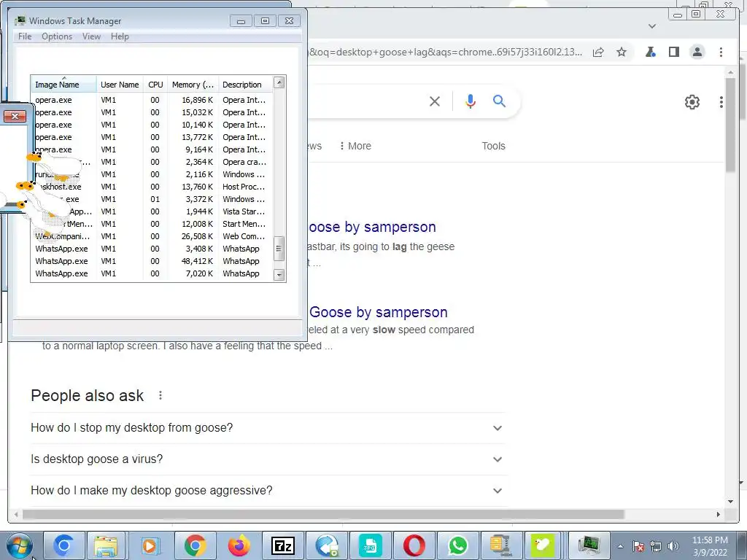Viewport: 747px width, 560px height.
Task: Sort processes by User Name column
Action: pos(120,85)
